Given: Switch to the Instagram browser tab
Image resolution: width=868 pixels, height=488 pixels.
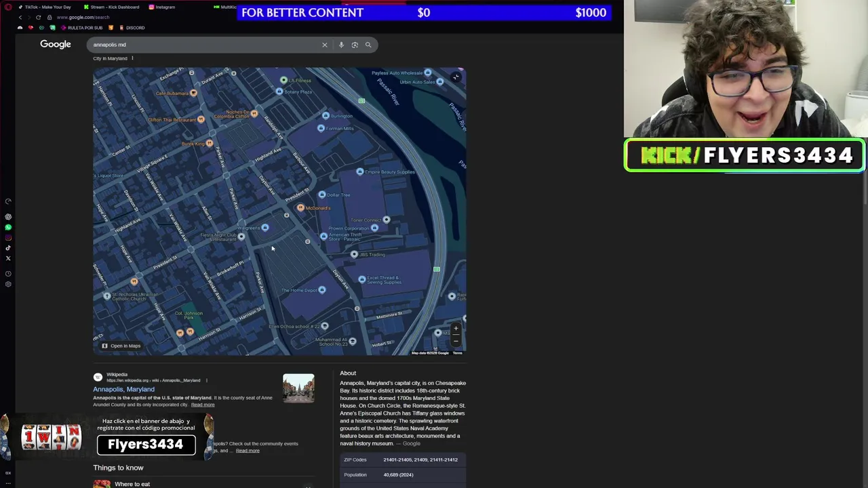Looking at the screenshot, I should [x=163, y=7].
